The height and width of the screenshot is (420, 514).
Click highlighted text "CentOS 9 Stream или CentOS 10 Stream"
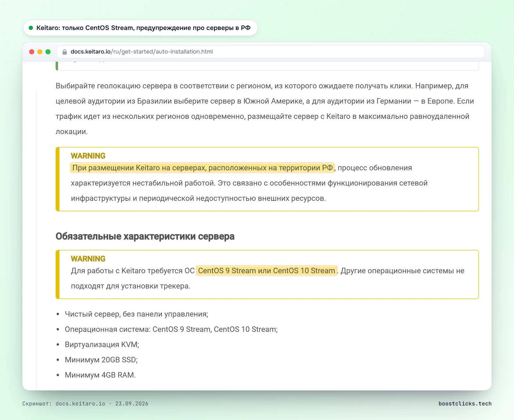267,271
